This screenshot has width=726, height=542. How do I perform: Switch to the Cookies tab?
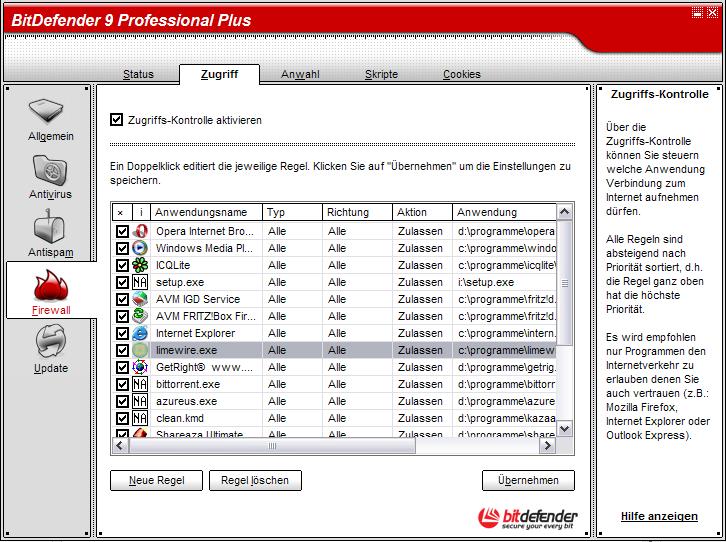click(x=462, y=74)
